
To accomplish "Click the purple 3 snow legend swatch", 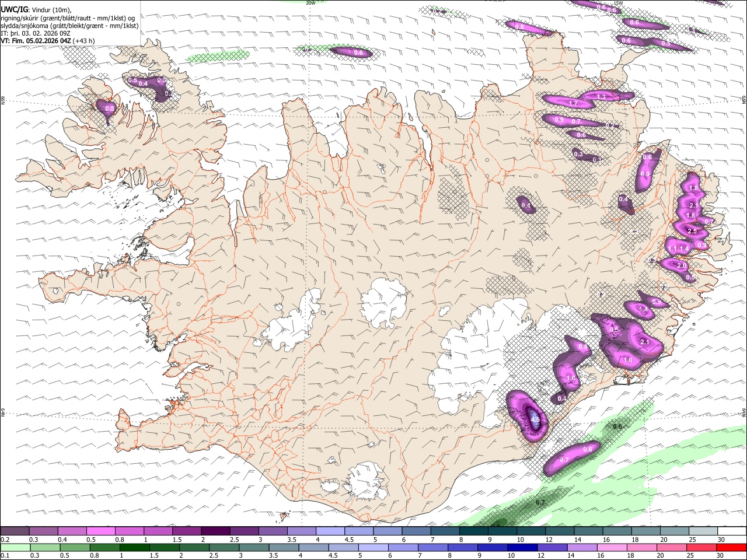I will (273, 531).
